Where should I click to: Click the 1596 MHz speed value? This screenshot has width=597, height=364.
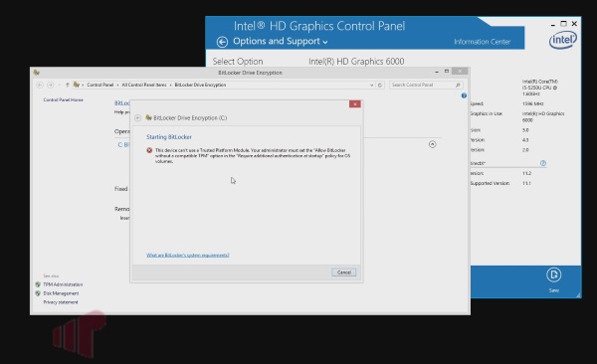pos(533,103)
